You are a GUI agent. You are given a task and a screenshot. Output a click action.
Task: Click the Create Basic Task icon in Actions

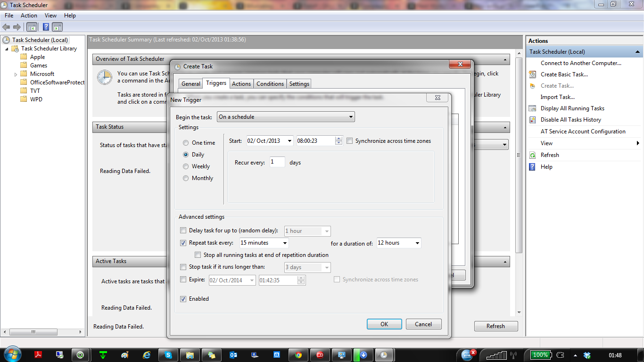[532, 74]
